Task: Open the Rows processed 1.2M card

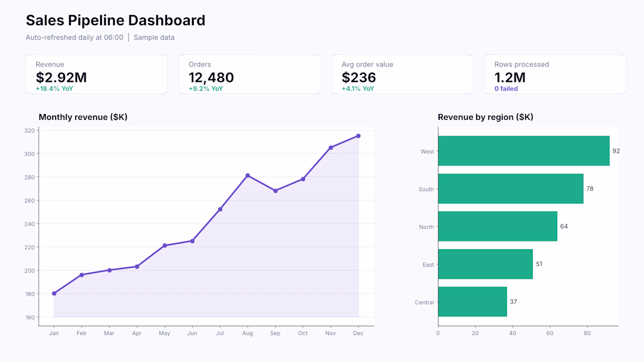Action: point(555,74)
